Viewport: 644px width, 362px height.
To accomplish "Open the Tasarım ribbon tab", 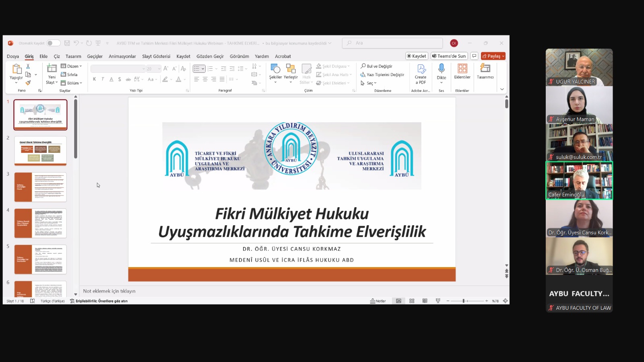I will (x=73, y=56).
